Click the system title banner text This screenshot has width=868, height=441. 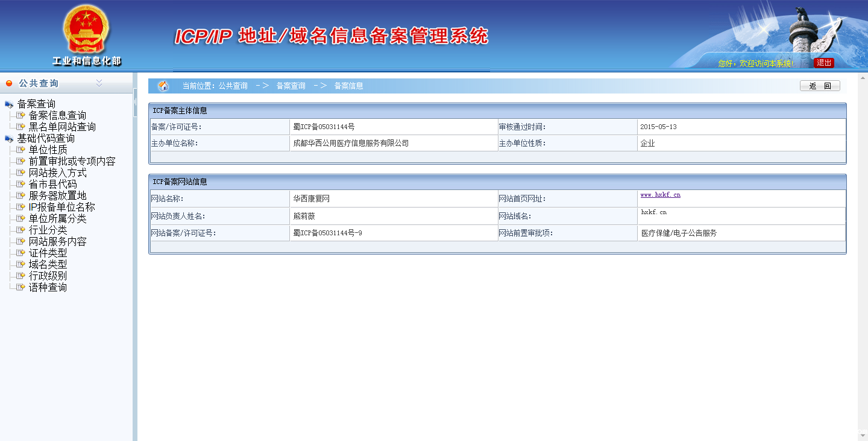click(x=332, y=36)
